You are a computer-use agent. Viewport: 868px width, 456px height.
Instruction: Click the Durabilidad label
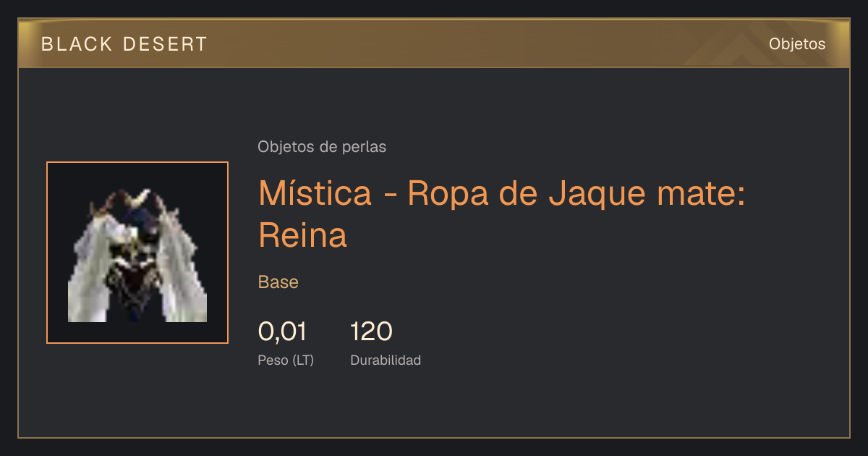coord(386,360)
